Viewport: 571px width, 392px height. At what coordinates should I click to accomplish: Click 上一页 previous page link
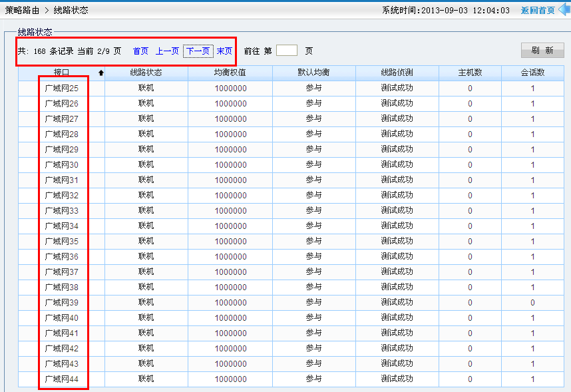point(167,51)
